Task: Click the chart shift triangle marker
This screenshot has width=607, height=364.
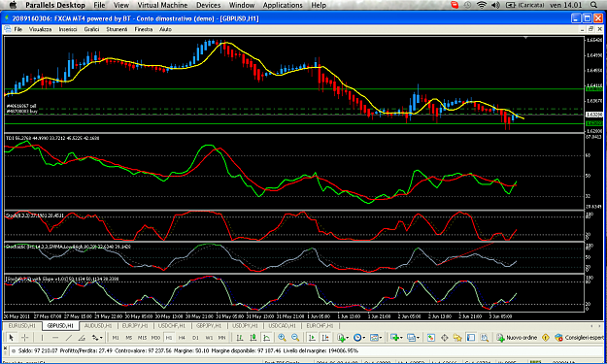Action: (525, 38)
